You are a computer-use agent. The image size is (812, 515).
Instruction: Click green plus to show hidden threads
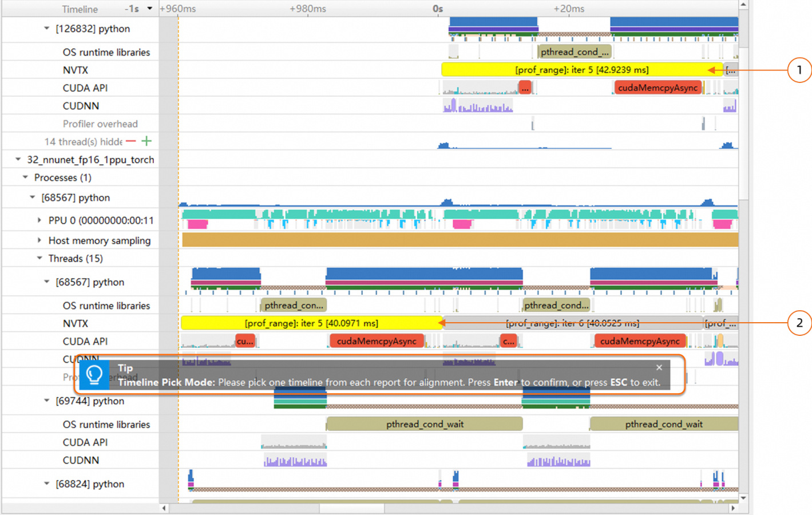click(x=146, y=141)
